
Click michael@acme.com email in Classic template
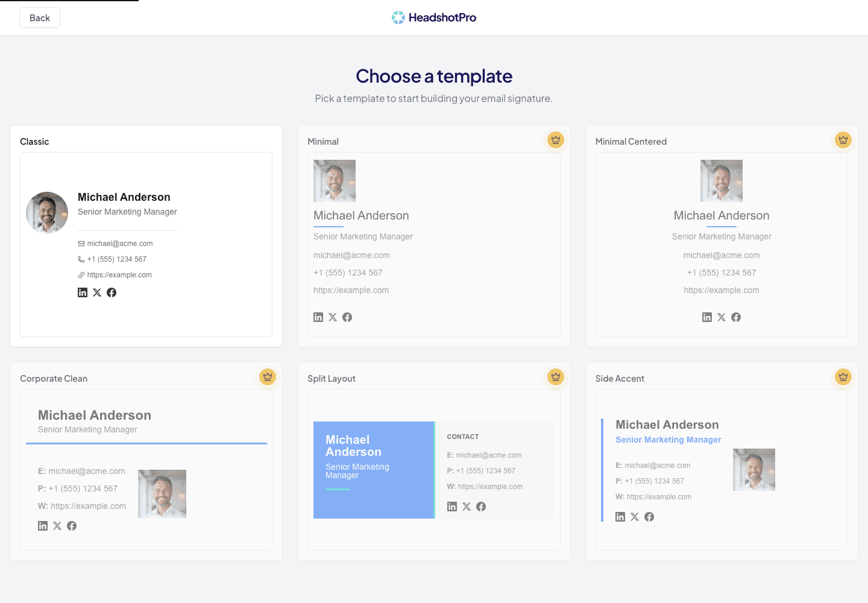pyautogui.click(x=120, y=244)
